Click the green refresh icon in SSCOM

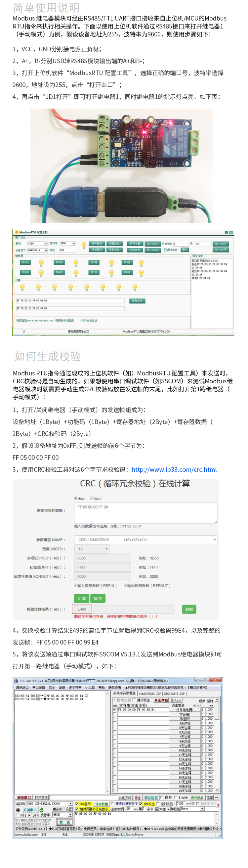(x=41, y=810)
